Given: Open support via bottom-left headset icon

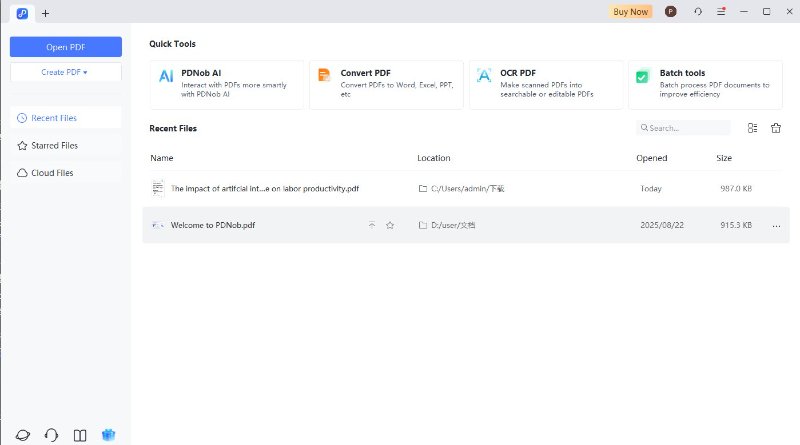Looking at the screenshot, I should (52, 435).
